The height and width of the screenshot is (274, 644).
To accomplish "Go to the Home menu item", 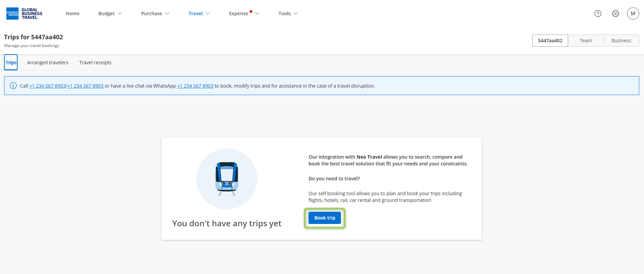I will (72, 14).
